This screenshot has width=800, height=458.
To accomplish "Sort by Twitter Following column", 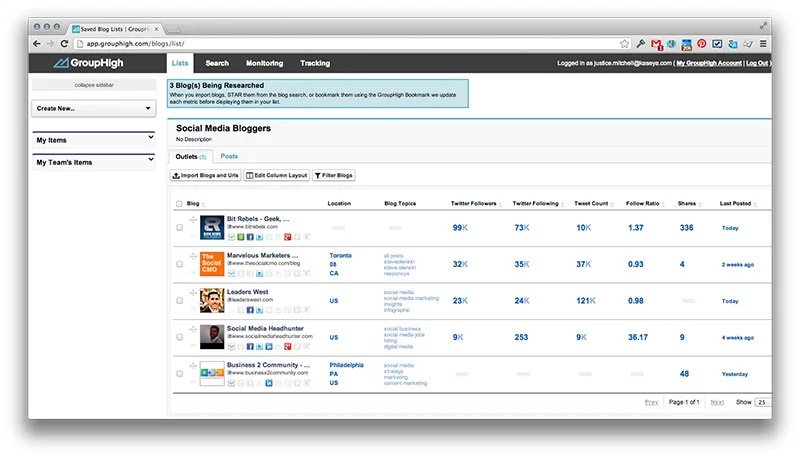I will point(536,203).
